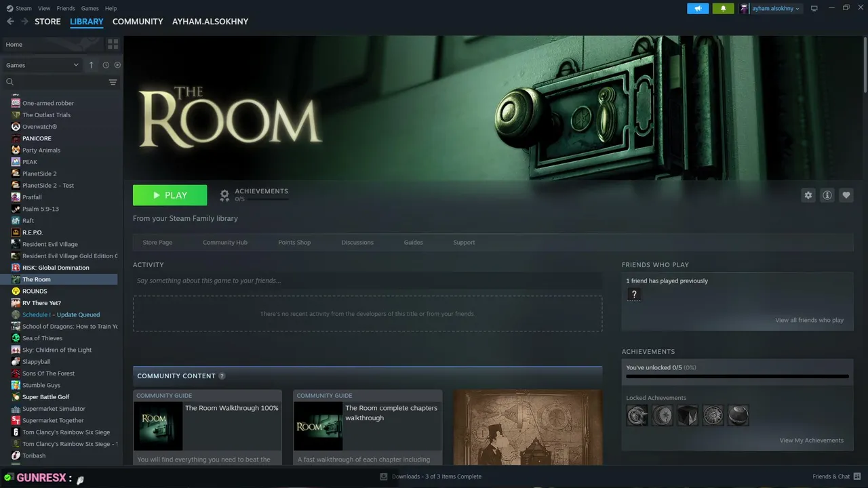This screenshot has width=868, height=488.
Task: Open the Help menu
Action: pyautogui.click(x=111, y=8)
